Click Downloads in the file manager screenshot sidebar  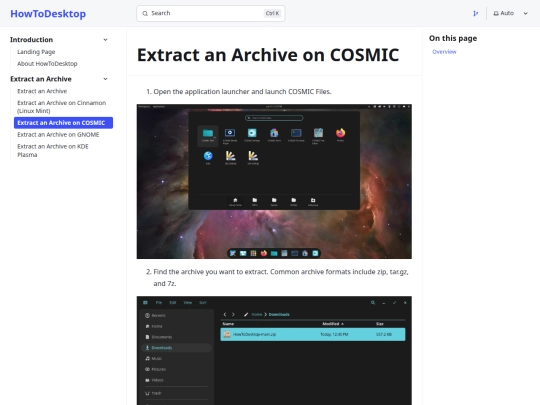(177, 348)
